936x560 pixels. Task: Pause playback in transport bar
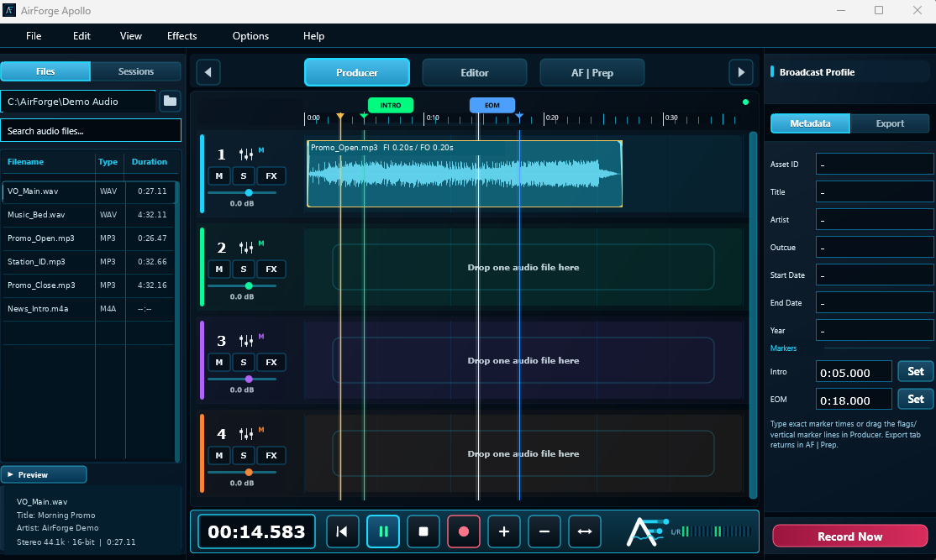click(383, 531)
